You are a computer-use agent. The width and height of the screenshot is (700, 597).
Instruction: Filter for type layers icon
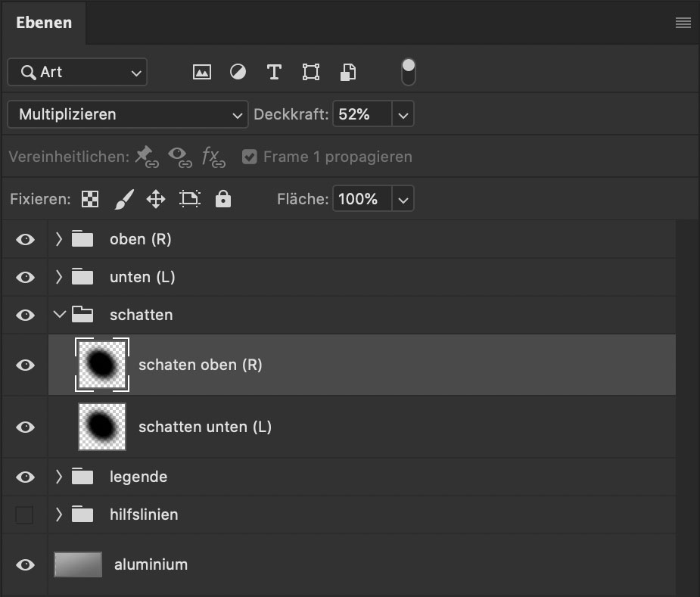tap(274, 72)
